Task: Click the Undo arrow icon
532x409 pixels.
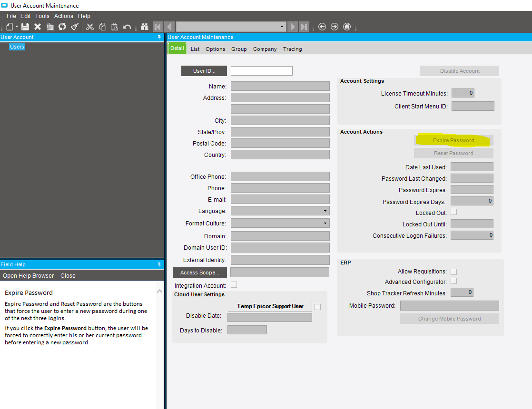Action: (x=127, y=27)
